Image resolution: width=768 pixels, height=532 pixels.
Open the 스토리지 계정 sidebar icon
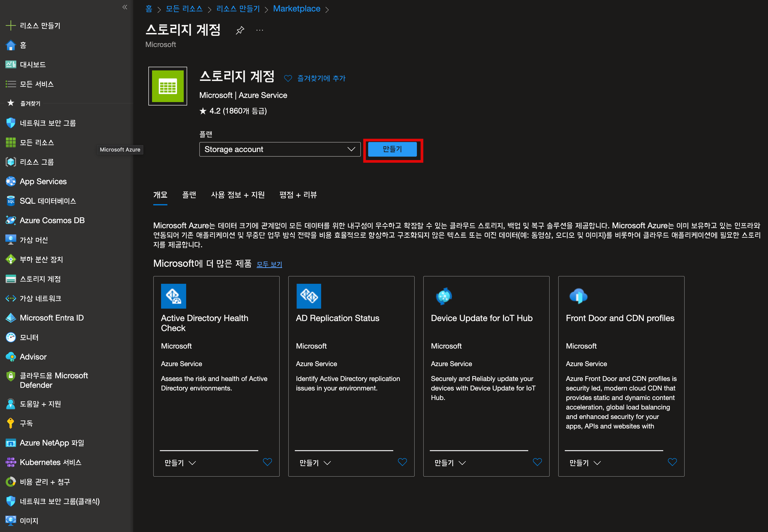click(x=11, y=279)
